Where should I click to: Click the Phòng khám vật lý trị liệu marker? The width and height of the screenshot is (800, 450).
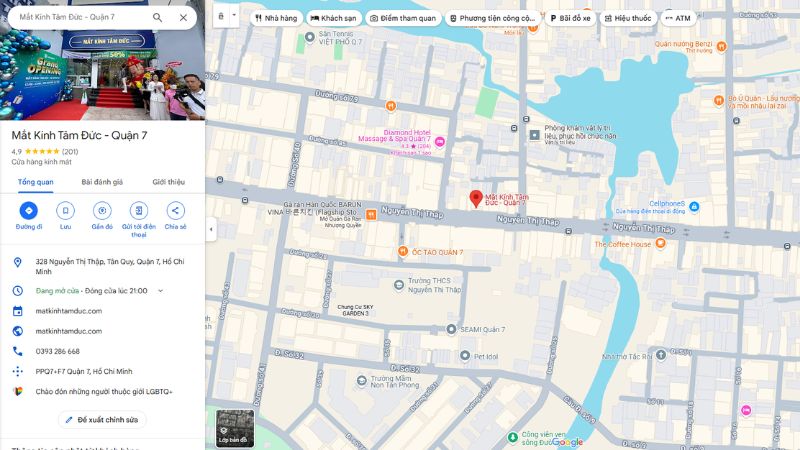pos(534,135)
